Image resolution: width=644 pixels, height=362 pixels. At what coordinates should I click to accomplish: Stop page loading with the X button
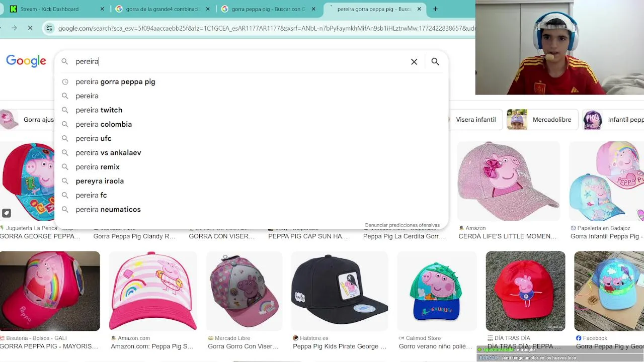click(30, 28)
